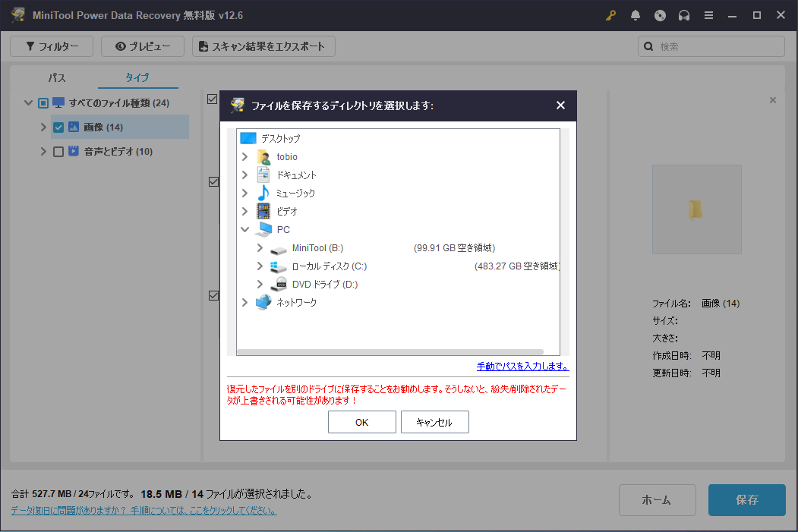Toggle the top file list checkbox
This screenshot has width=798, height=532.
tap(213, 99)
